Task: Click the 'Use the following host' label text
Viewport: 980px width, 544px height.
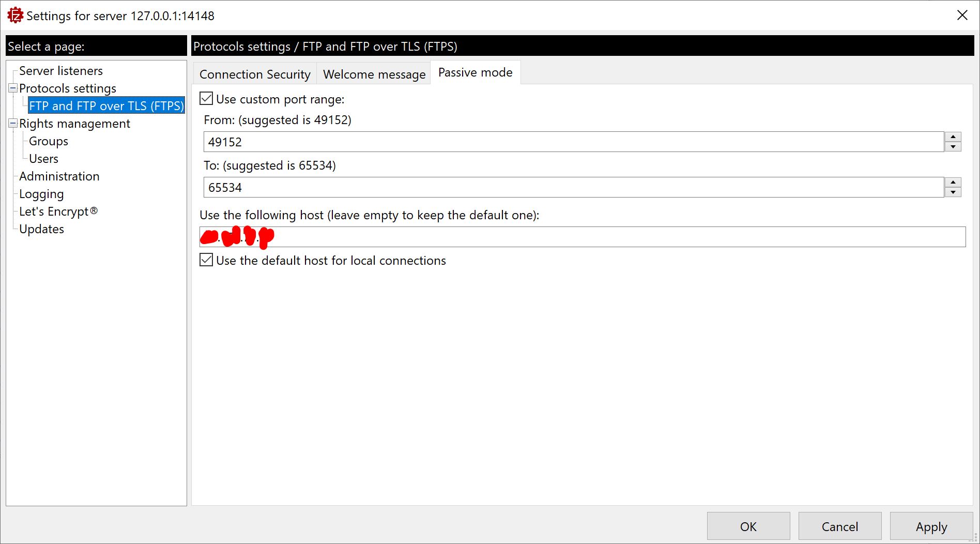Action: [x=369, y=215]
